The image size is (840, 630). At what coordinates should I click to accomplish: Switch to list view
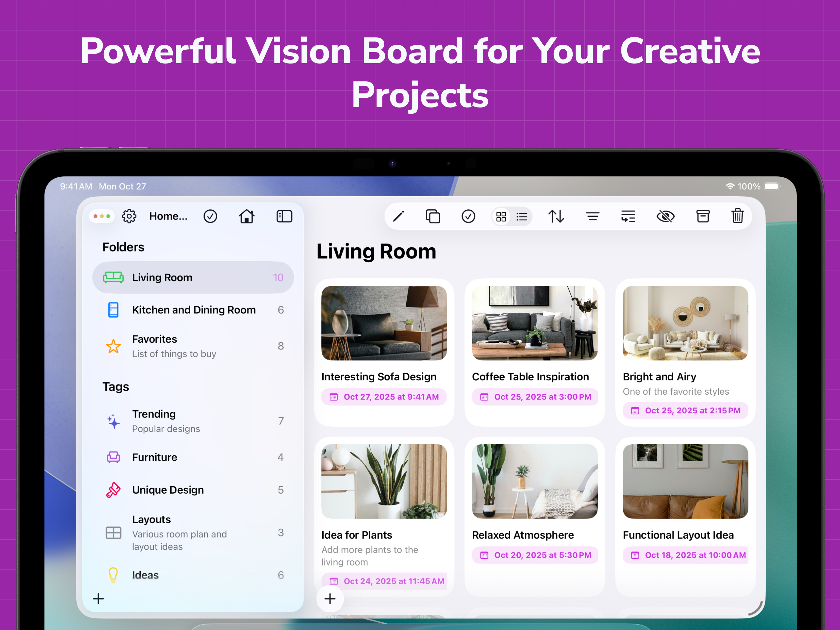(522, 216)
